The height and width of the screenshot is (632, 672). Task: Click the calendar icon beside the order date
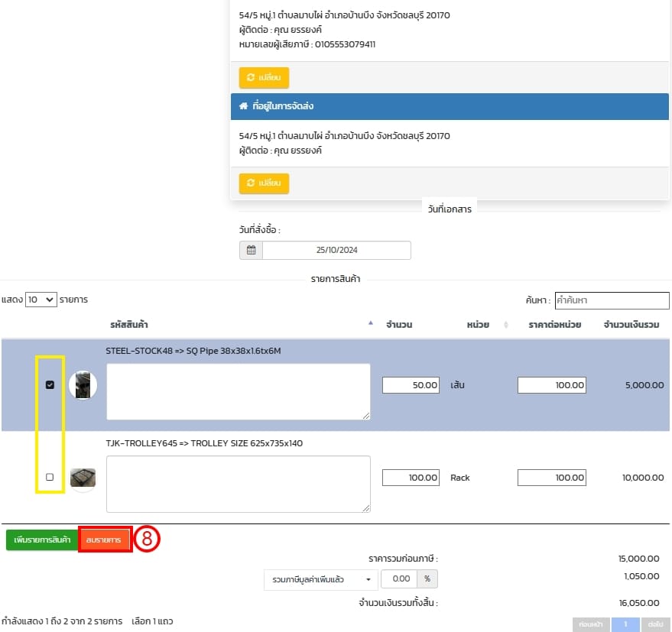point(251,251)
